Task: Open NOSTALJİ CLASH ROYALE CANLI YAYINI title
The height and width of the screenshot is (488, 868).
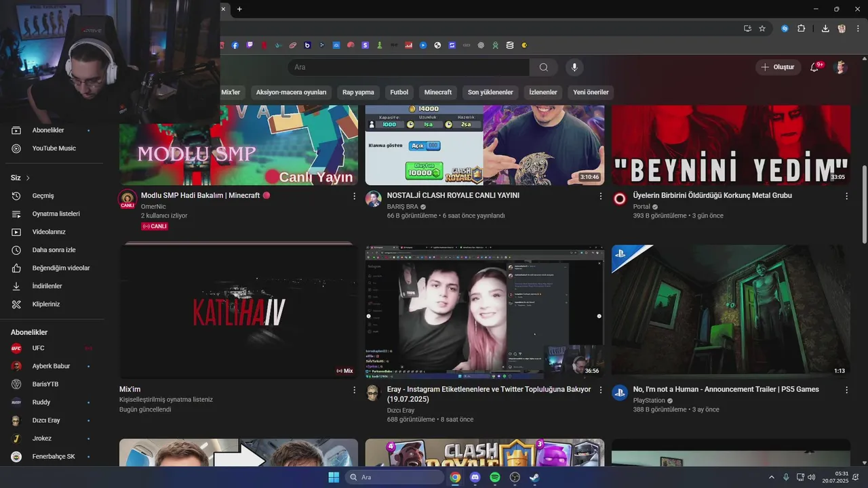Action: [453, 195]
